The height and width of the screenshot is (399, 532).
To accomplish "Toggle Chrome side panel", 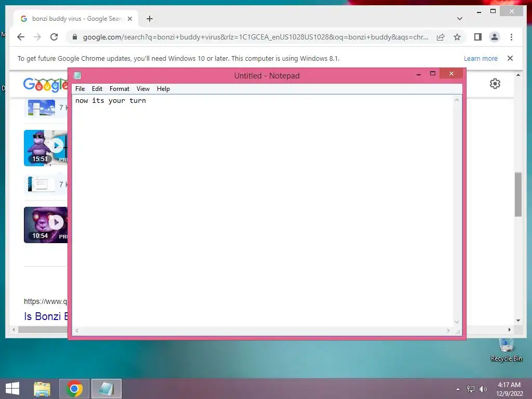I will (478, 37).
